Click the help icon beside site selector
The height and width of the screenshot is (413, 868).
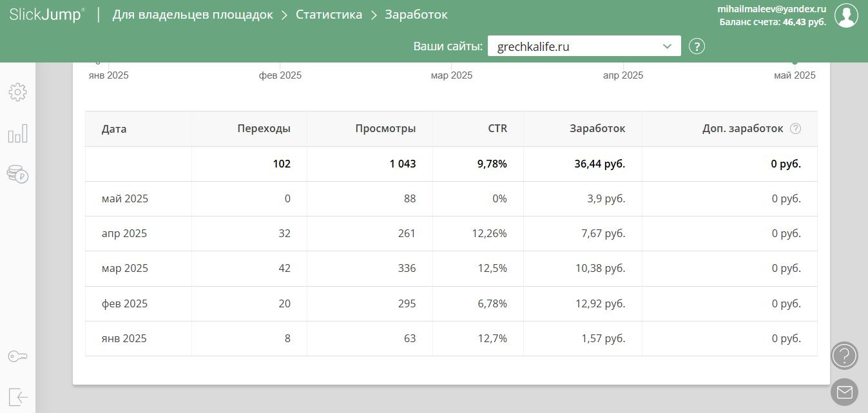(x=697, y=46)
